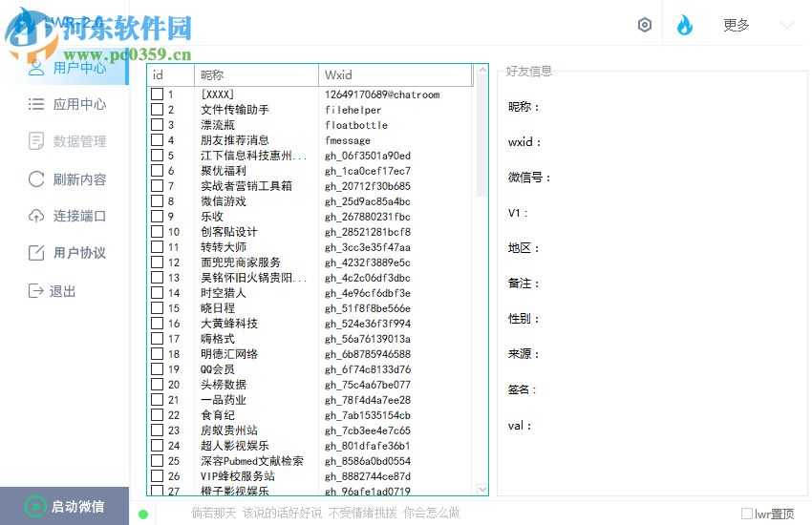Check the box for 聚优福利
This screenshot has height=525, width=812.
click(157, 170)
